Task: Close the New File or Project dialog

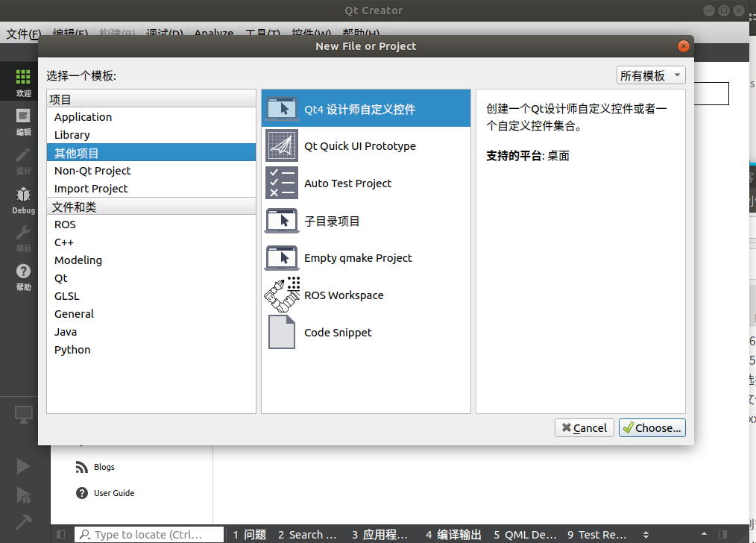Action: click(683, 46)
